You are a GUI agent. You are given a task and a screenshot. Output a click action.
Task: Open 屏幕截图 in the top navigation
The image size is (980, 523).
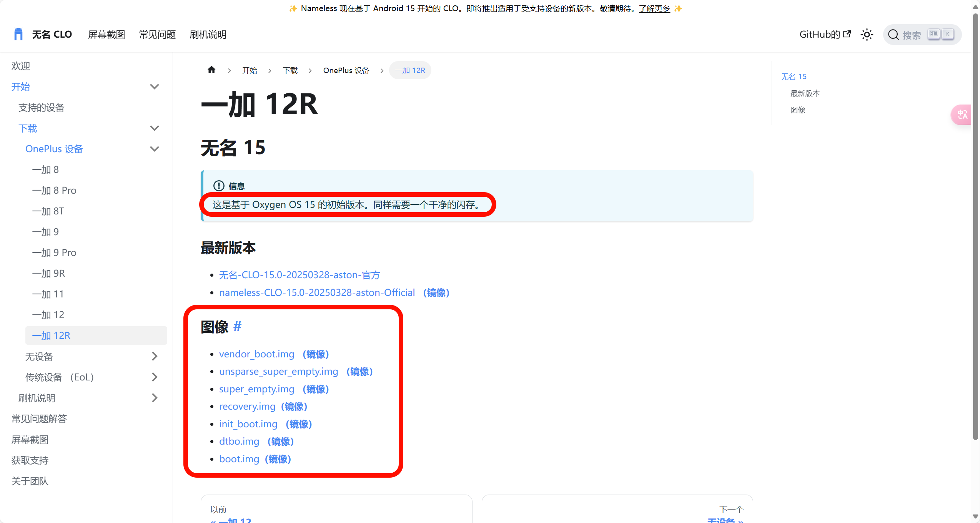tap(106, 35)
